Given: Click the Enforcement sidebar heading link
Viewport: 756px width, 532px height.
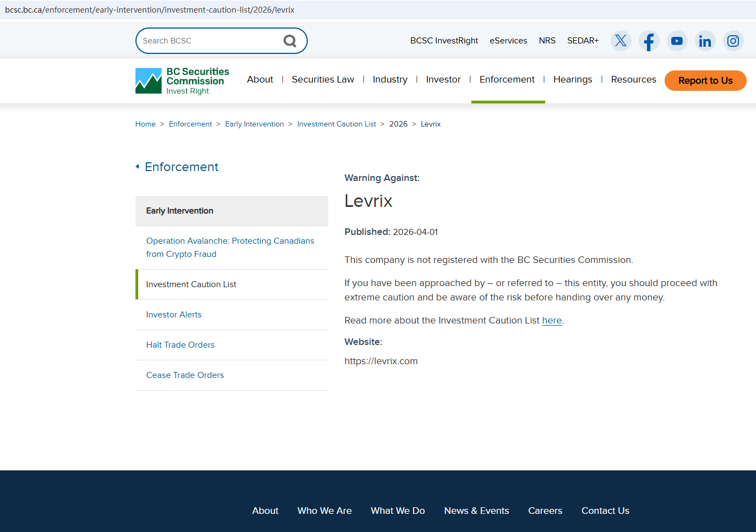Looking at the screenshot, I should [x=182, y=167].
